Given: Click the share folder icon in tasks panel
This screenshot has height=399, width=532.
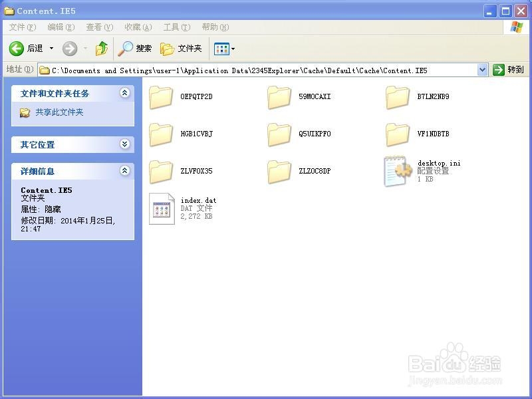Looking at the screenshot, I should click(25, 112).
